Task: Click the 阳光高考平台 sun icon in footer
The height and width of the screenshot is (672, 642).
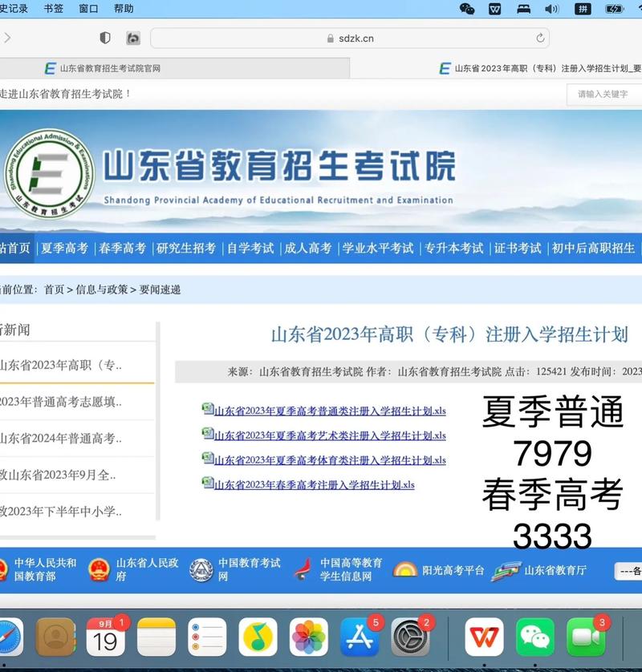Action: click(x=405, y=570)
